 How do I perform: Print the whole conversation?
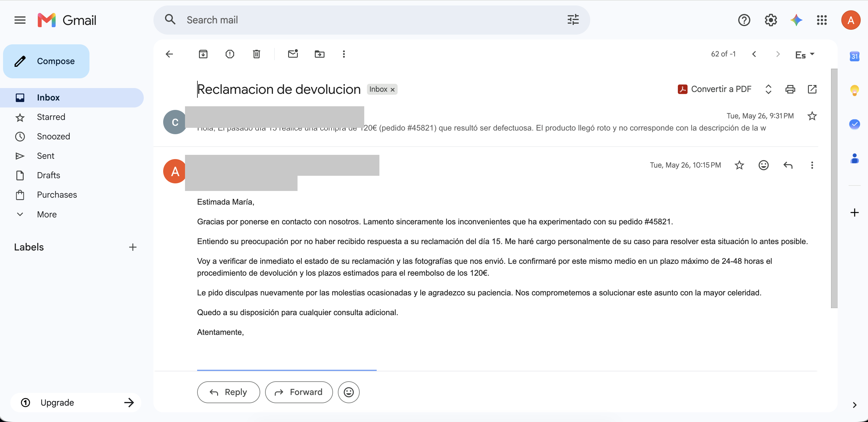(790, 89)
